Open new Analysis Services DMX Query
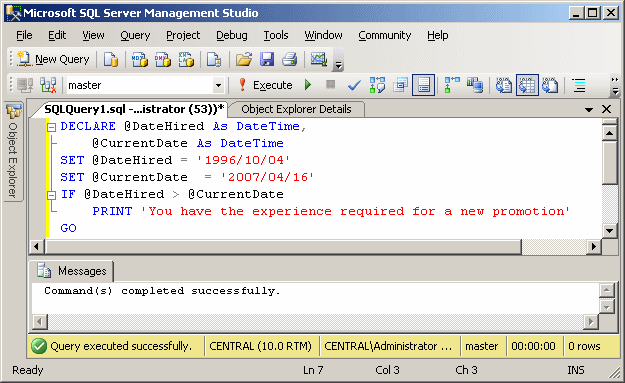This screenshot has height=383, width=625. [x=163, y=60]
